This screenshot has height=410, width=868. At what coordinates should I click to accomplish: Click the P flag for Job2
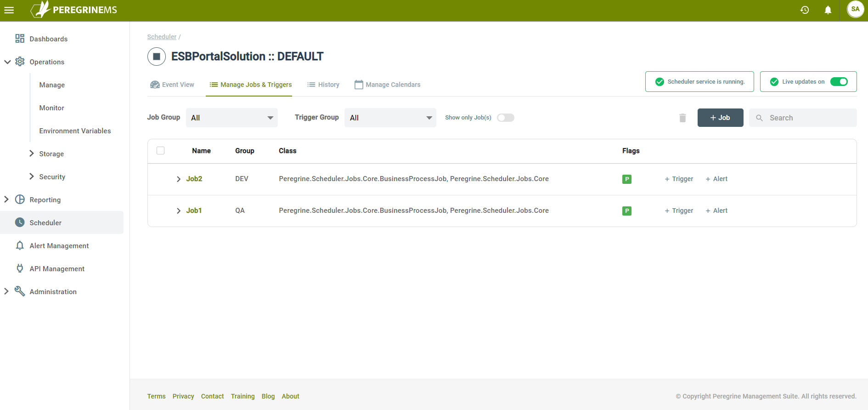627,179
